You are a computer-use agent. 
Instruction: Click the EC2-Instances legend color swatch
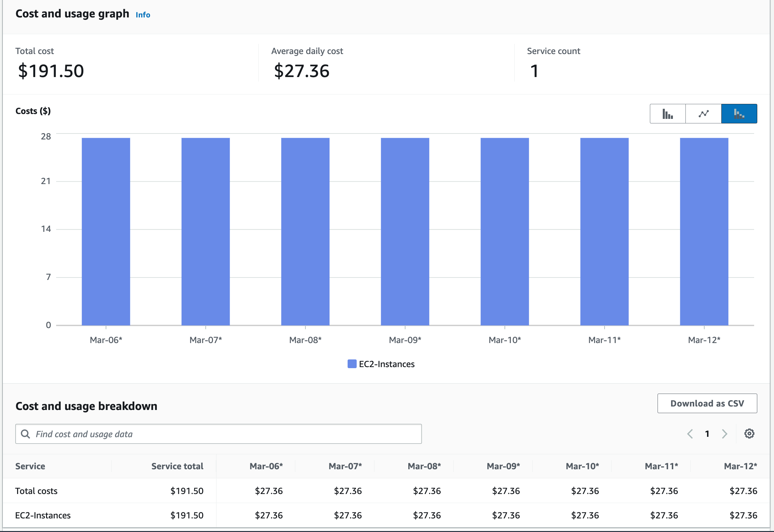(x=351, y=364)
